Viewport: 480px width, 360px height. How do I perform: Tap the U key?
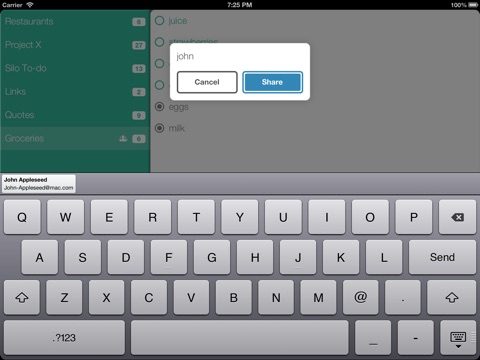(x=283, y=217)
